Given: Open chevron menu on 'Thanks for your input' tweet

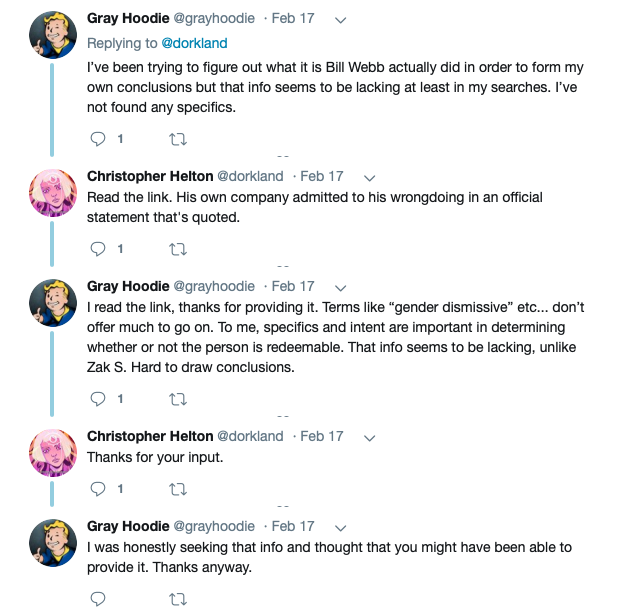Looking at the screenshot, I should click(369, 438).
